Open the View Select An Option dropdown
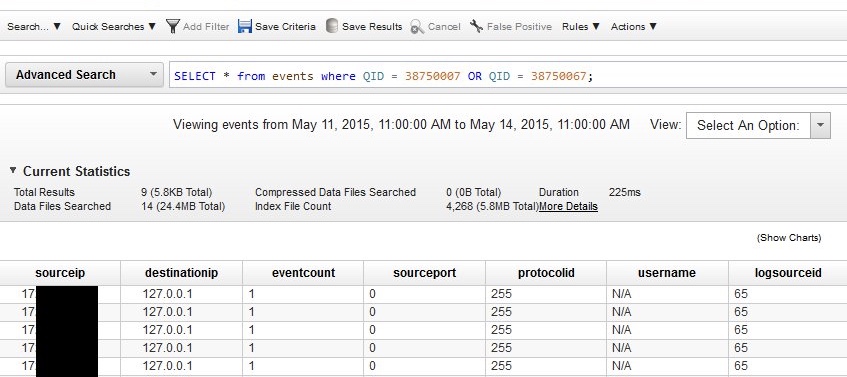The image size is (847, 377). (758, 125)
